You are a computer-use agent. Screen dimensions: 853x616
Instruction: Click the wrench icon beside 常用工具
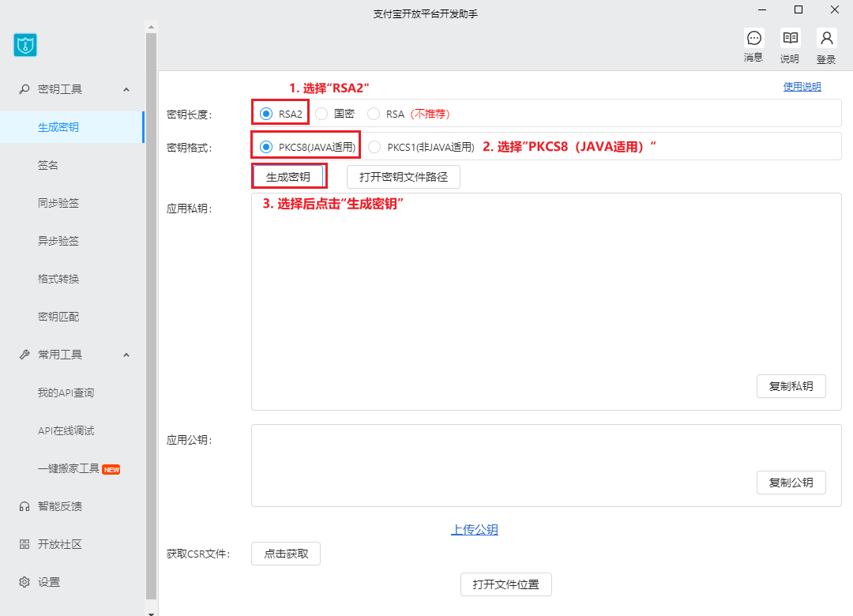24,355
